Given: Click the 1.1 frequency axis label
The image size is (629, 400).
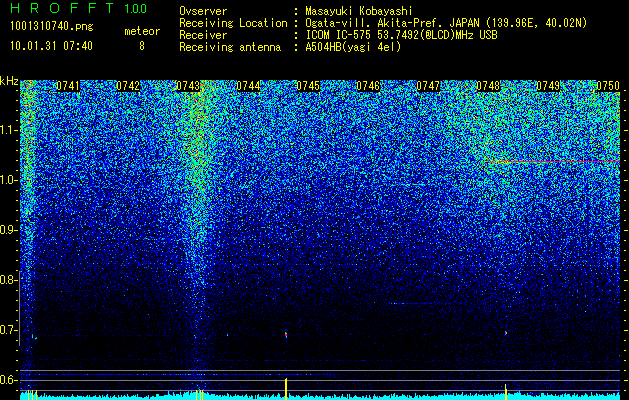Looking at the screenshot, I should pyautogui.click(x=7, y=130).
